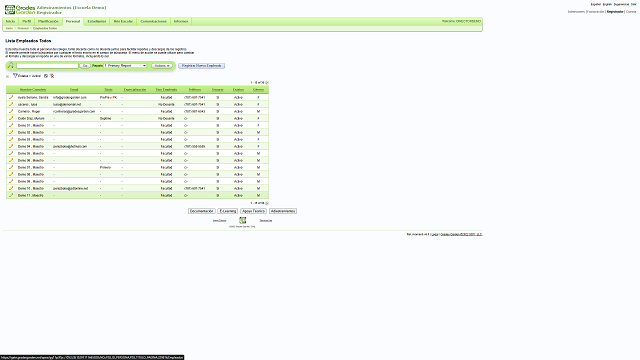This screenshot has width=640, height=360.
Task: Click the Grades Garden logo in the header
Action: pos(20,10)
